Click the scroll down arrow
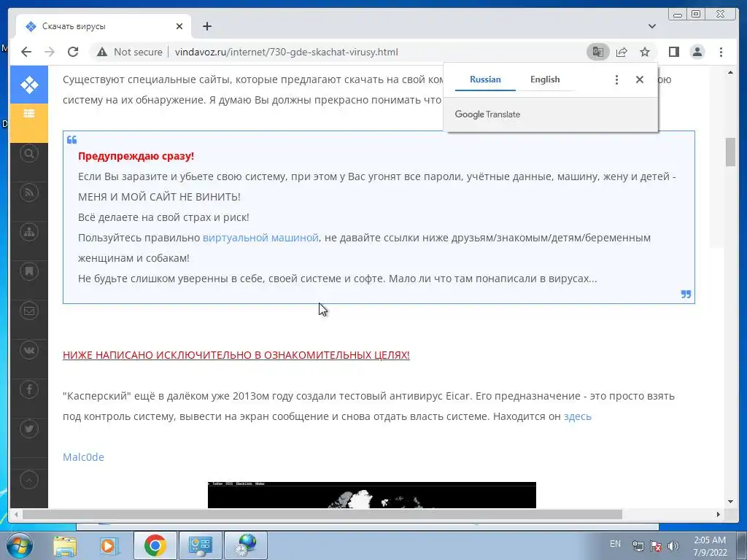Viewport: 747px width, 560px height. tap(730, 502)
